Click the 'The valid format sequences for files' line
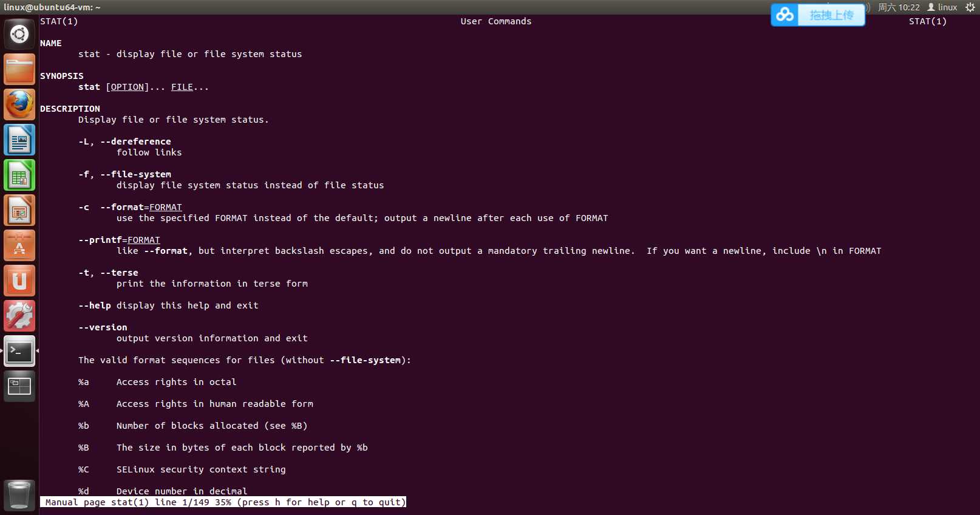 (x=245, y=360)
